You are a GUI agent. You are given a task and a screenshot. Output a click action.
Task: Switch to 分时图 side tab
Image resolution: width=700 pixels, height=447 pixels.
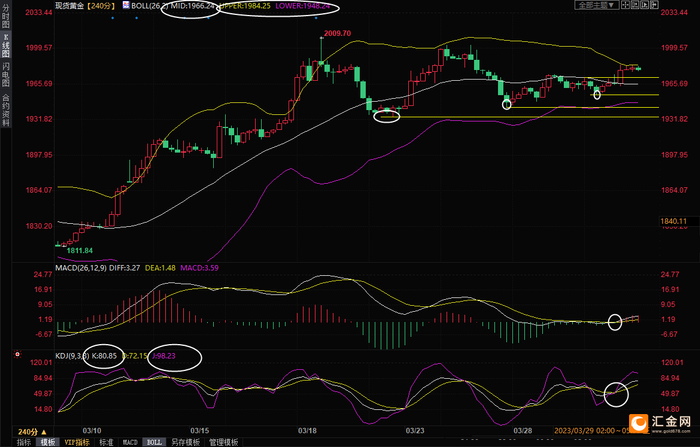[5, 16]
